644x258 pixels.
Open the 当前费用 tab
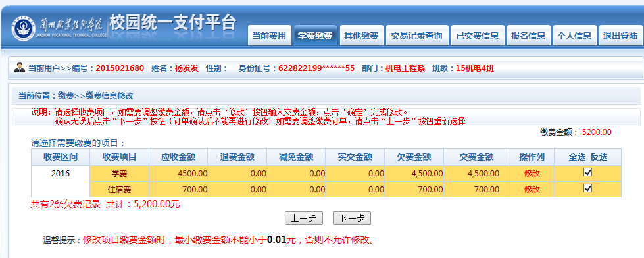point(269,36)
